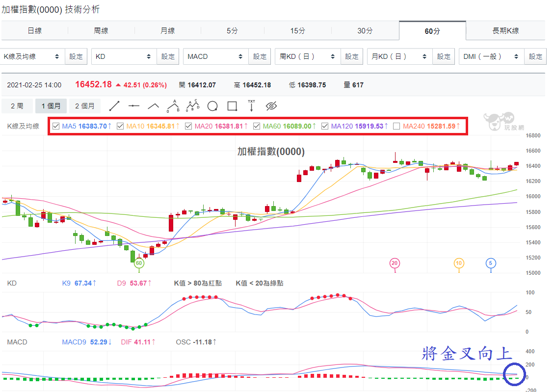
Task: Switch to the 5分 tab
Action: click(x=232, y=31)
